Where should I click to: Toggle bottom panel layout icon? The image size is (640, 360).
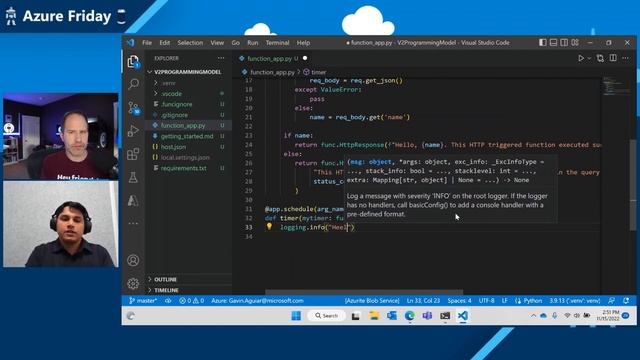[553, 42]
